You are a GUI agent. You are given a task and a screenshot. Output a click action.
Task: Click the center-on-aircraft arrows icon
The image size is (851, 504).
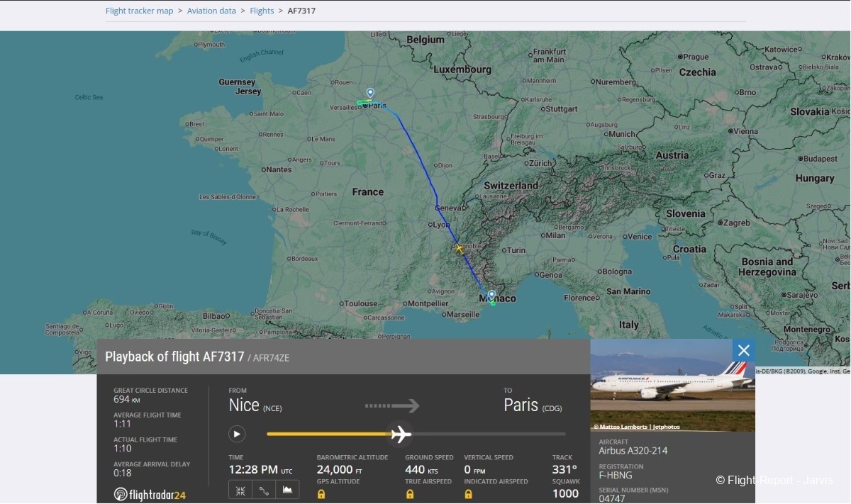(240, 490)
